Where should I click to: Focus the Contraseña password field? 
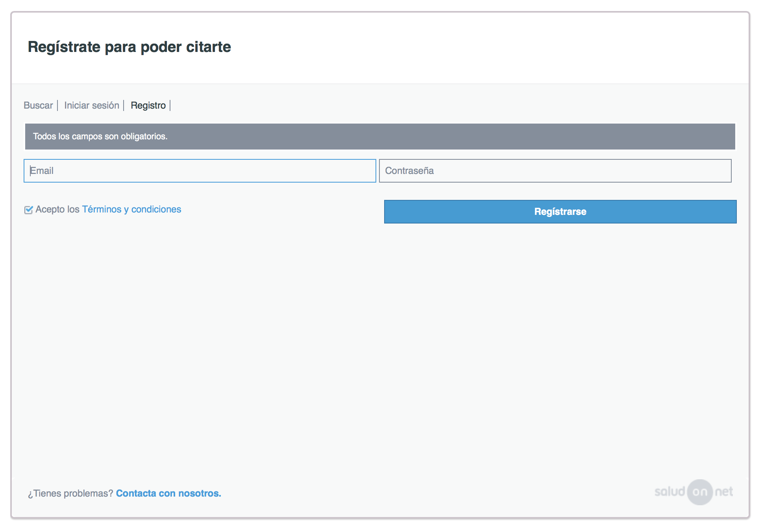(555, 171)
